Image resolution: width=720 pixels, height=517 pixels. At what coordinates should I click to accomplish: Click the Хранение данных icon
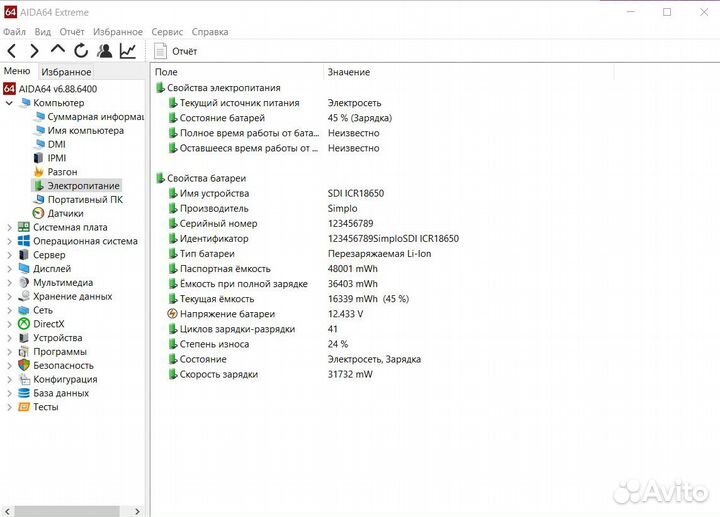(24, 296)
